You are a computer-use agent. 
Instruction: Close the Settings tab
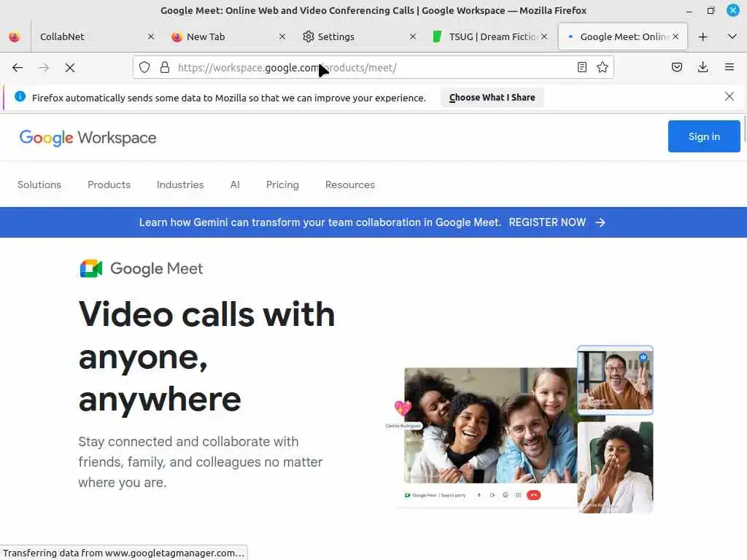[x=413, y=36]
